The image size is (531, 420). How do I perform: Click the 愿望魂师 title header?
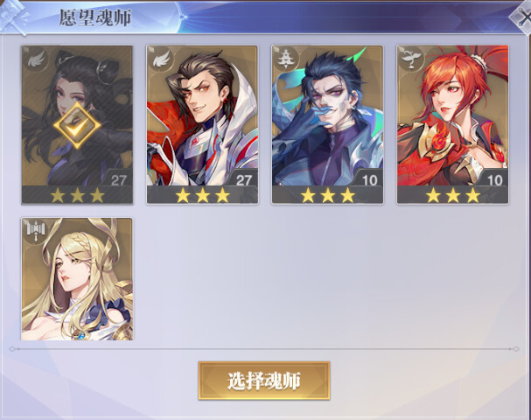click(94, 17)
